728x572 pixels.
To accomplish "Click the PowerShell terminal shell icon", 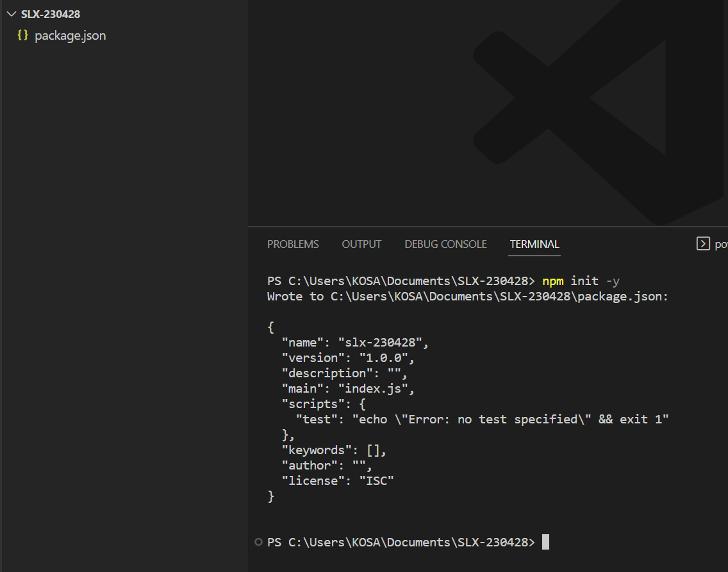I will [x=703, y=243].
